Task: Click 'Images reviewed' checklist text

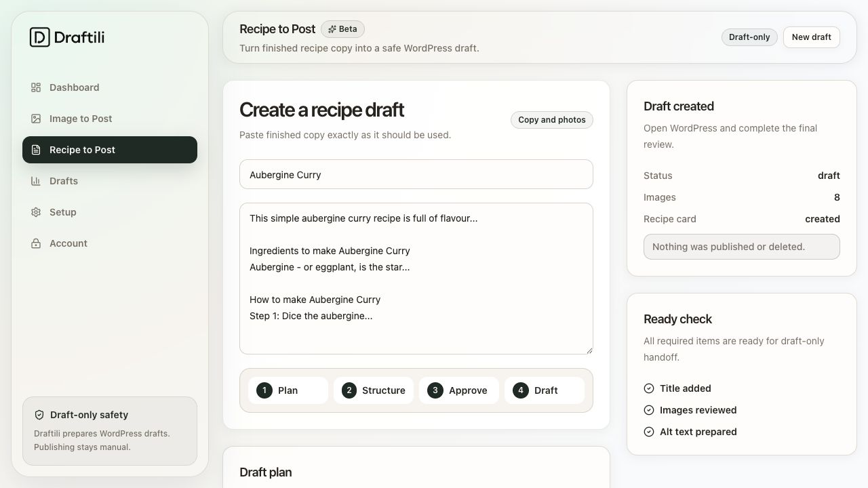Action: click(698, 410)
